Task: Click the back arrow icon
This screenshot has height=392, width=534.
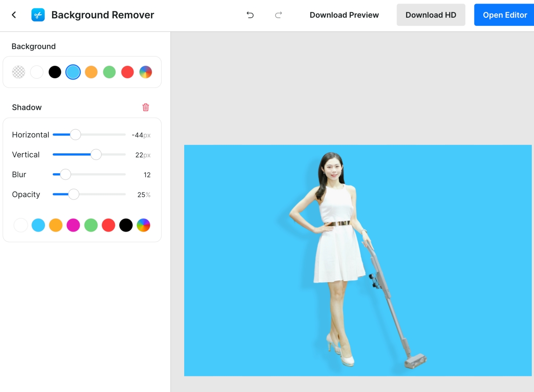Action: [14, 15]
